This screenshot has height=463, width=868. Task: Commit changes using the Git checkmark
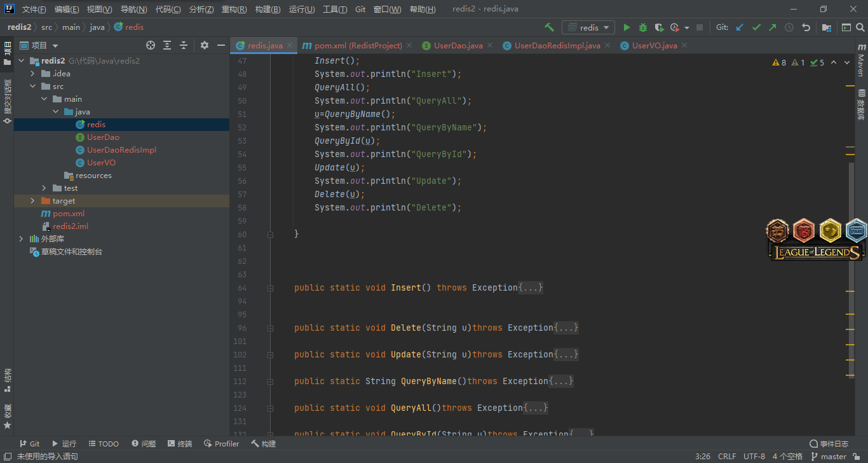[756, 27]
